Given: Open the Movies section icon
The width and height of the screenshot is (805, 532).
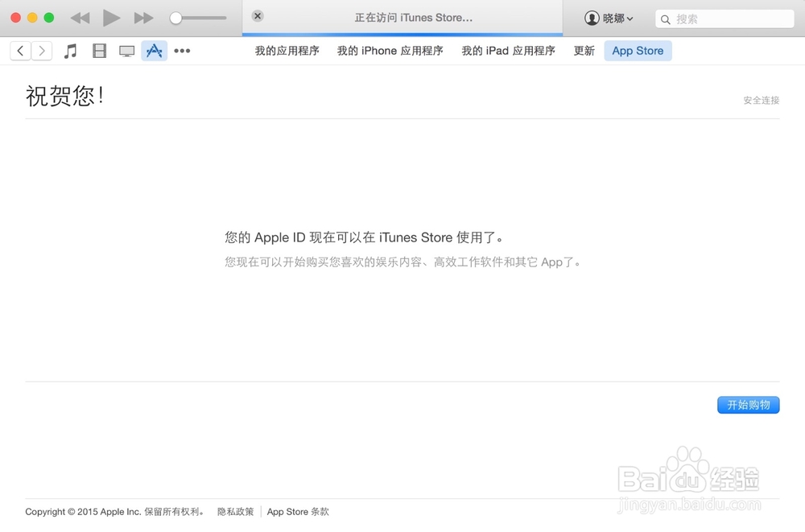Looking at the screenshot, I should pos(98,50).
